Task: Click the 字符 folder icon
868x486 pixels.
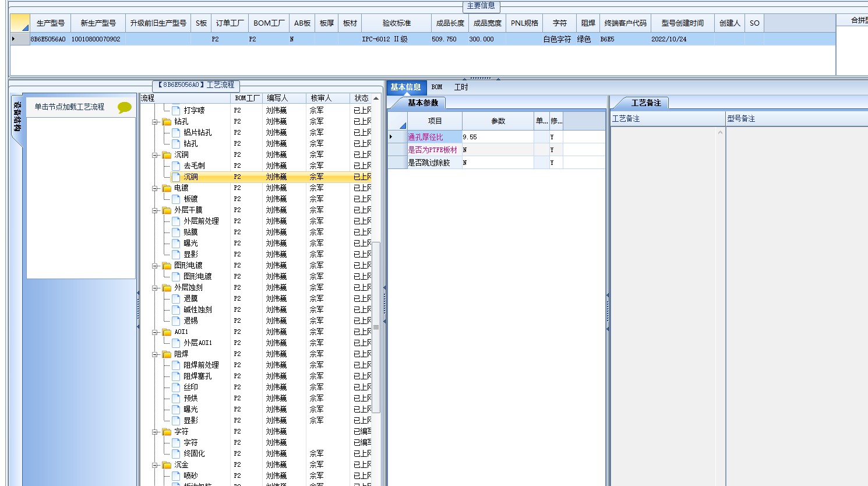Action: tap(167, 432)
